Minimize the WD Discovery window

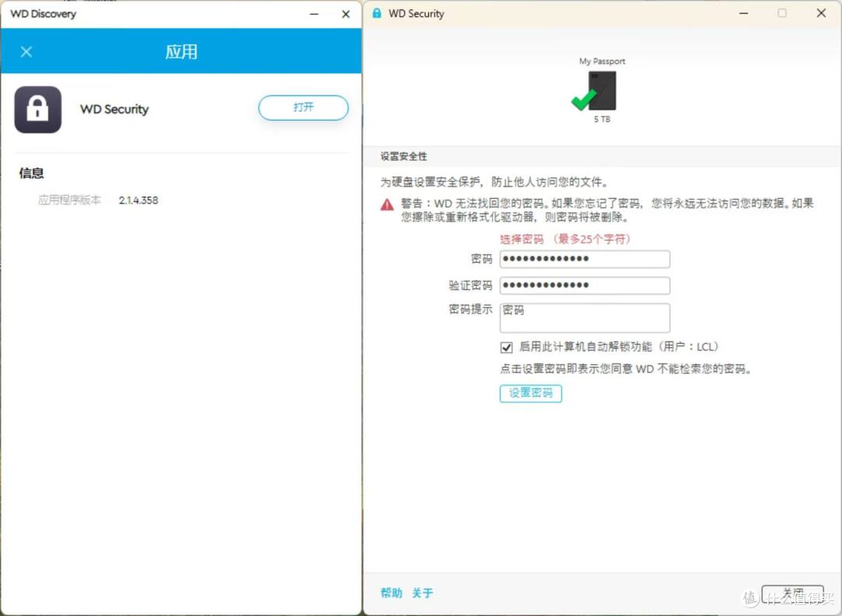click(314, 14)
